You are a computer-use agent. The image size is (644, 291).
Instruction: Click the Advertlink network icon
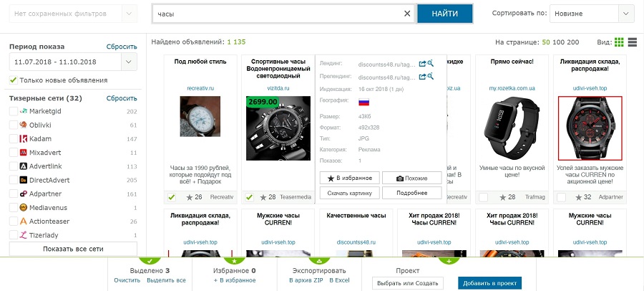coord(24,166)
